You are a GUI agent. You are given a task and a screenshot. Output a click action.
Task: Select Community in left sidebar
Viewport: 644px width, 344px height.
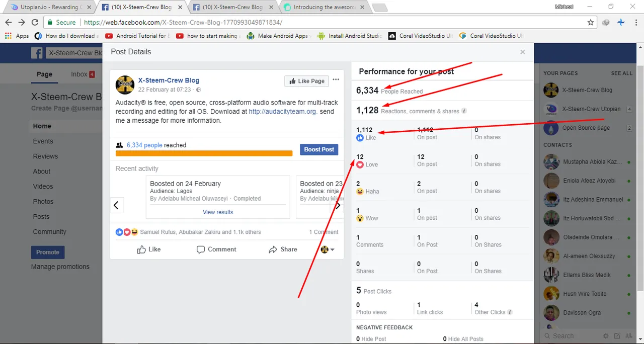[x=49, y=232]
